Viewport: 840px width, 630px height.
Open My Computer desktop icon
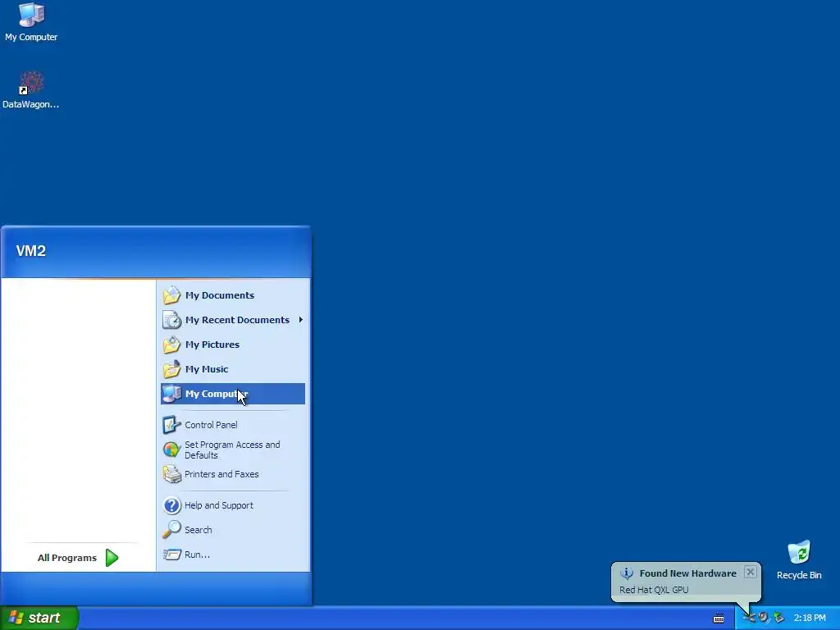[31, 21]
